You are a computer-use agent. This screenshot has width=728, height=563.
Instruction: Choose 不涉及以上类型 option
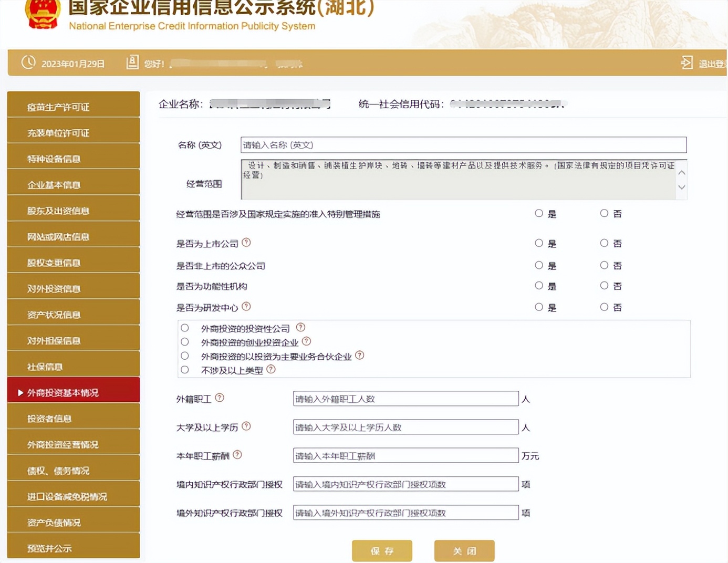pyautogui.click(x=184, y=369)
